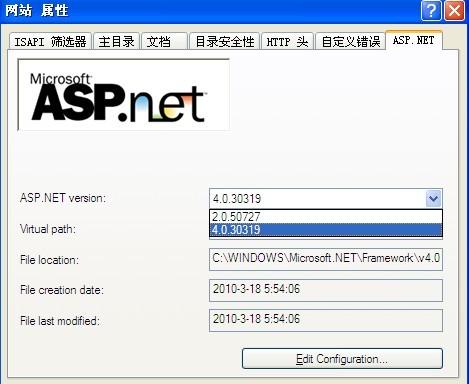
Task: Switch to the ISAPI 筛选器 tab
Action: [x=50, y=41]
